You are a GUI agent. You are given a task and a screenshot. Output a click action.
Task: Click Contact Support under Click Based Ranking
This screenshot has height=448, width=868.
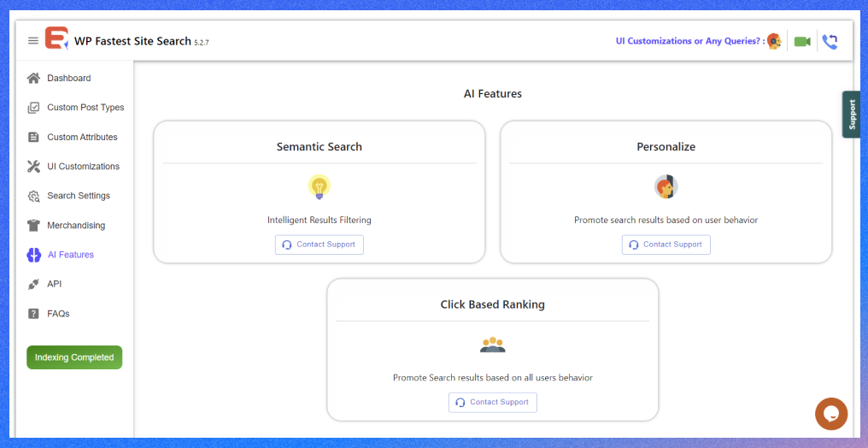[493, 403]
